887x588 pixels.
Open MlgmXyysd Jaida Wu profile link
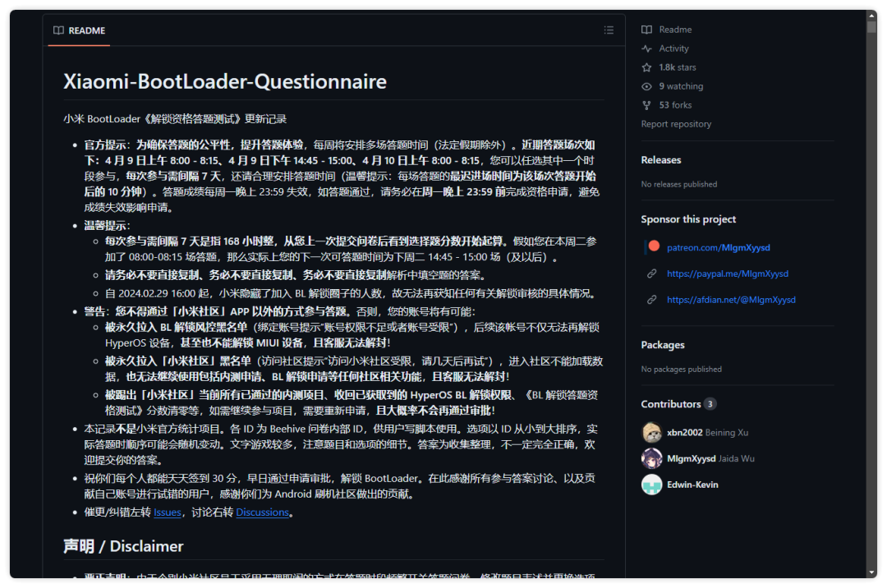point(710,458)
